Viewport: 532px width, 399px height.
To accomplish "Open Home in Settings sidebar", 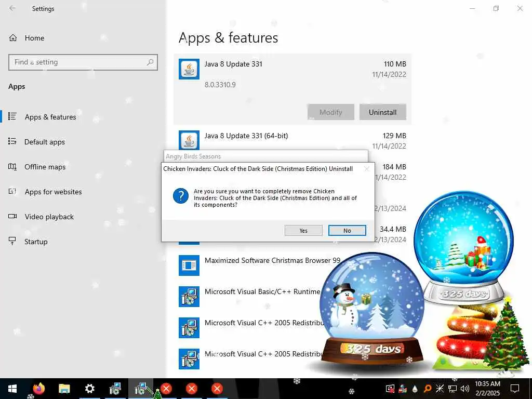I will [x=34, y=38].
